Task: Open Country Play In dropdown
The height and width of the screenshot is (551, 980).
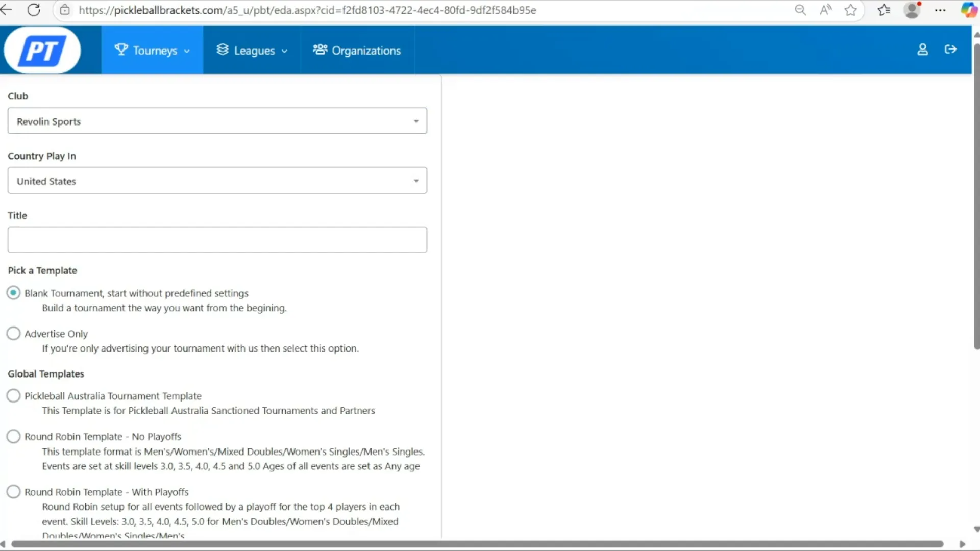Action: [x=217, y=181]
